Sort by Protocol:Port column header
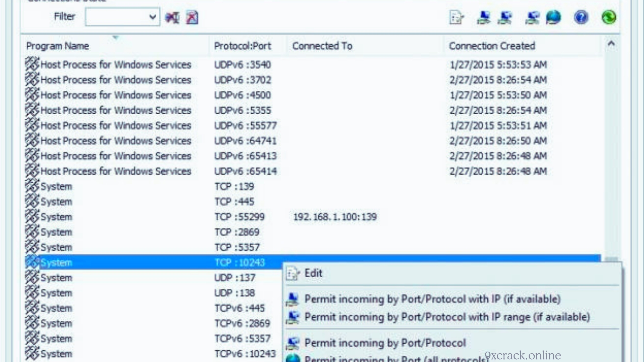This screenshot has height=362, width=644. pyautogui.click(x=248, y=46)
